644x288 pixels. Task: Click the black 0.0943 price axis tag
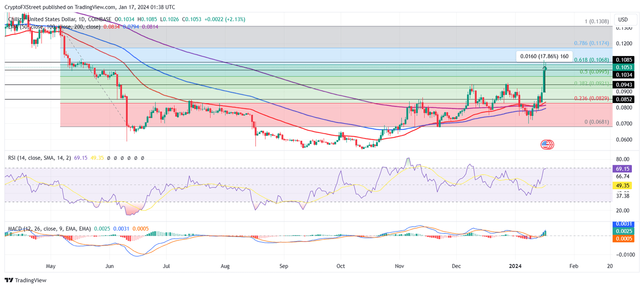coord(623,85)
